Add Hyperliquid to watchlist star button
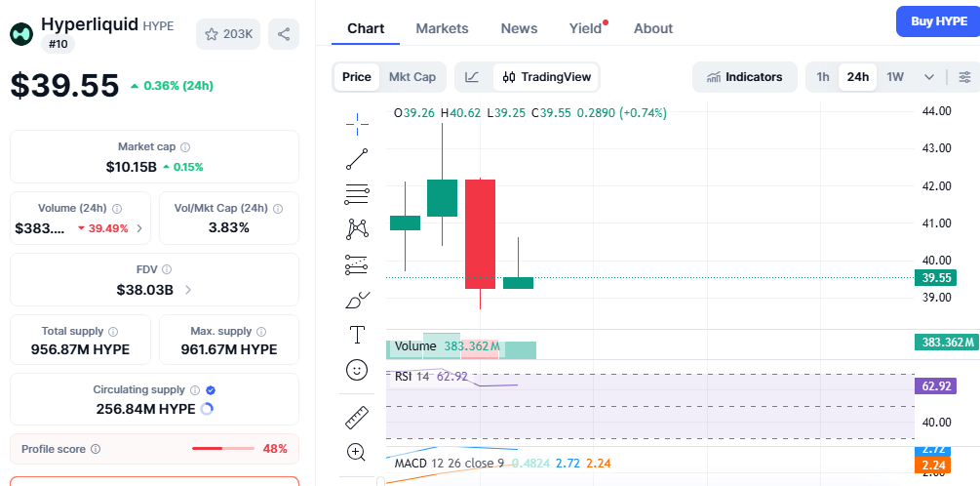Image resolution: width=980 pixels, height=486 pixels. pyautogui.click(x=228, y=34)
